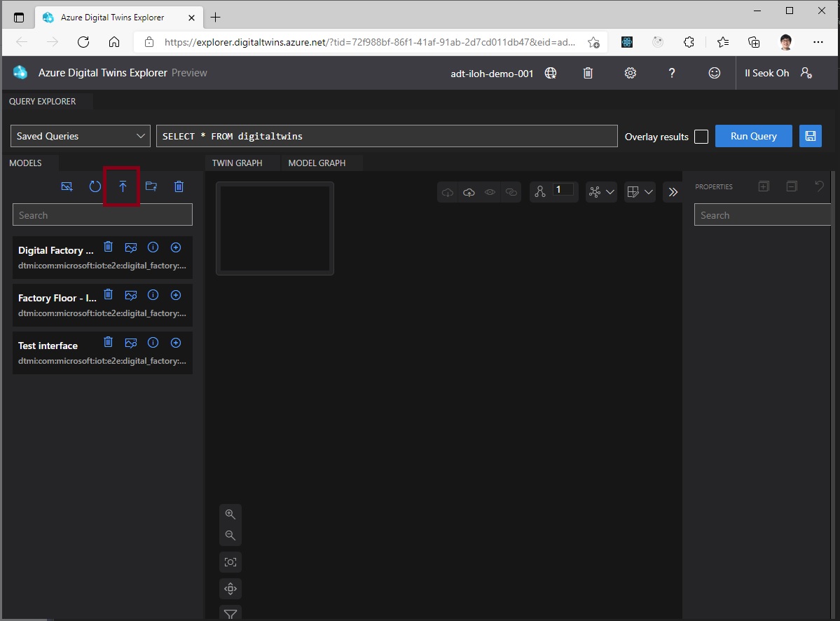Go to browser home page

pos(114,42)
